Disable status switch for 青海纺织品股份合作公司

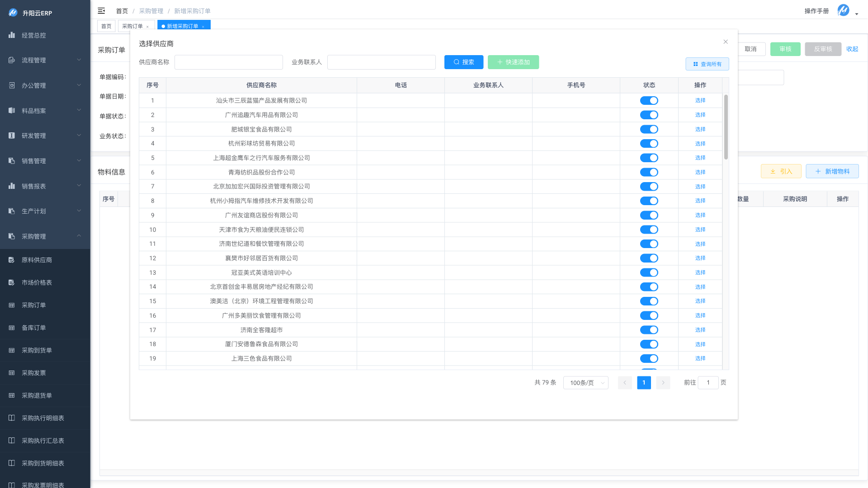tap(649, 172)
